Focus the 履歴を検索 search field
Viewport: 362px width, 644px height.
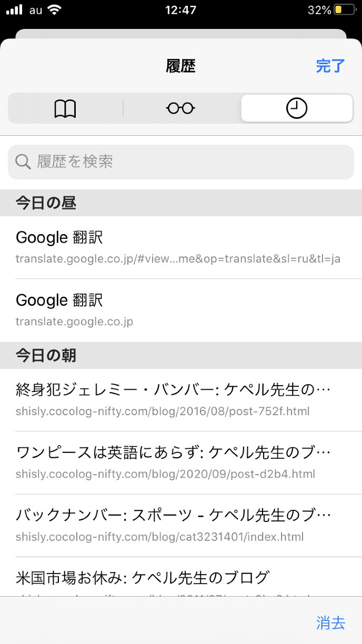click(x=189, y=162)
